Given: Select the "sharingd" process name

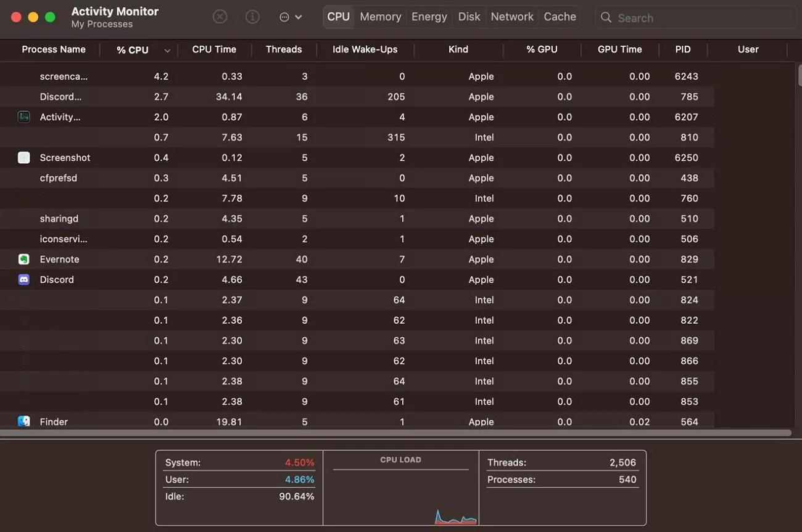Looking at the screenshot, I should pyautogui.click(x=59, y=219).
